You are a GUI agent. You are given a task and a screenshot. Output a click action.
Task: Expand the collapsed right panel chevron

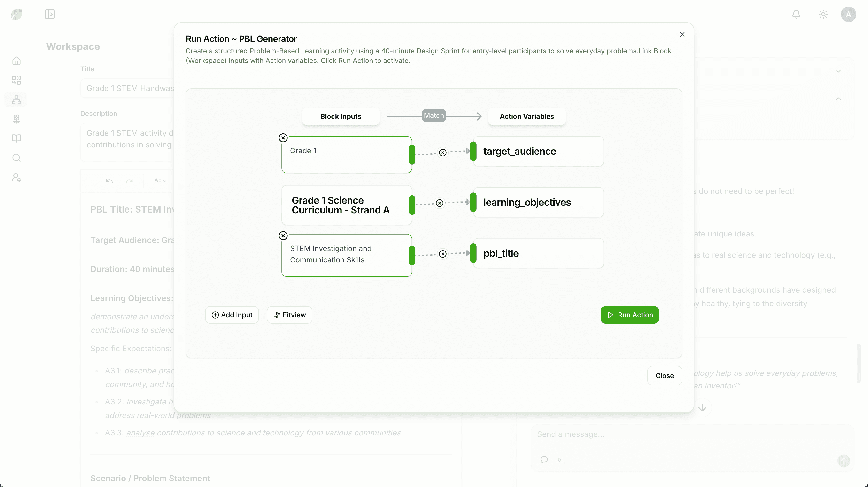[x=838, y=71]
